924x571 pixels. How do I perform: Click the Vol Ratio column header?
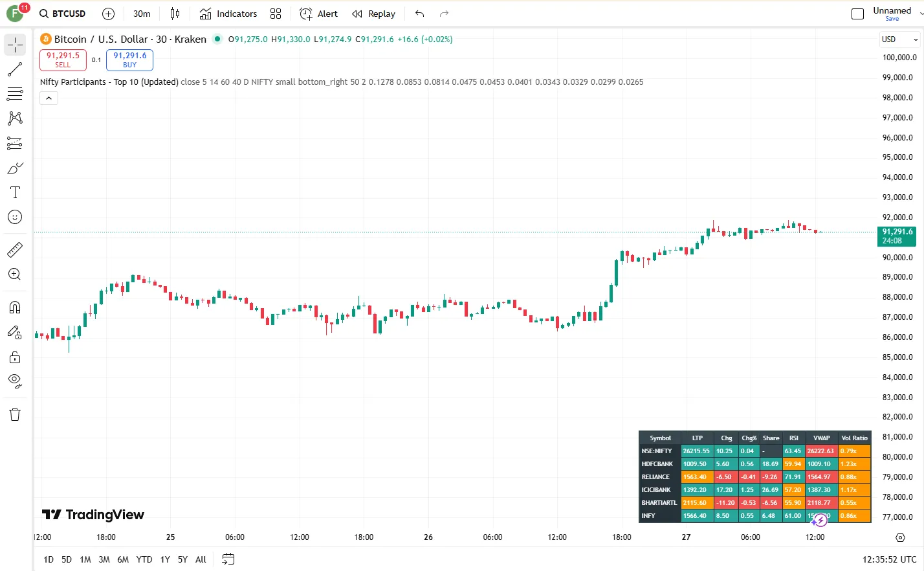pyautogui.click(x=855, y=438)
